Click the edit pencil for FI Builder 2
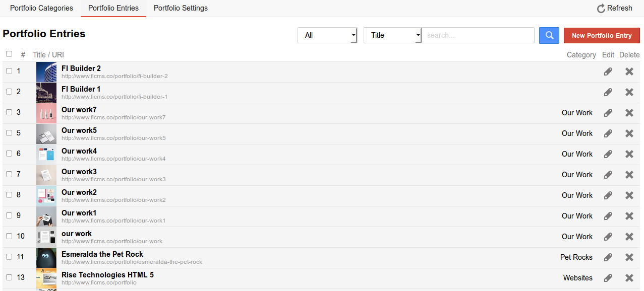Screen dimensions: 644x291 tap(608, 71)
